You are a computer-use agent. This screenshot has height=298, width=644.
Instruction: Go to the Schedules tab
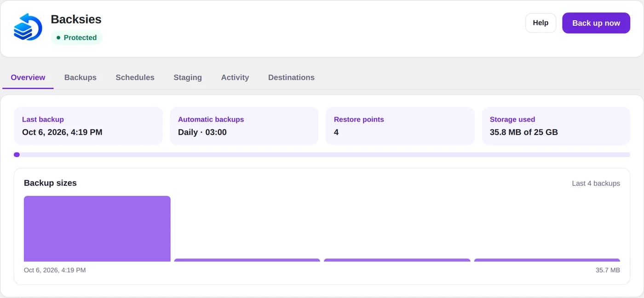(135, 77)
